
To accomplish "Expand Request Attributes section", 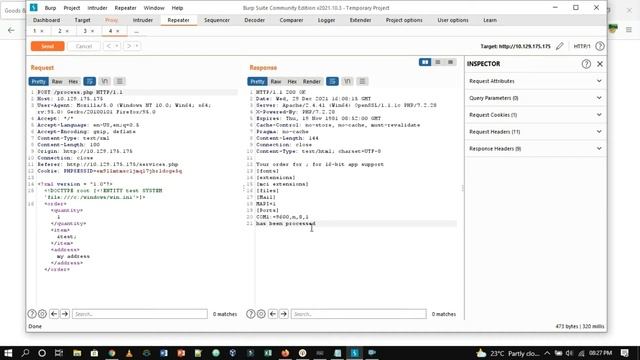I will pos(535,81).
